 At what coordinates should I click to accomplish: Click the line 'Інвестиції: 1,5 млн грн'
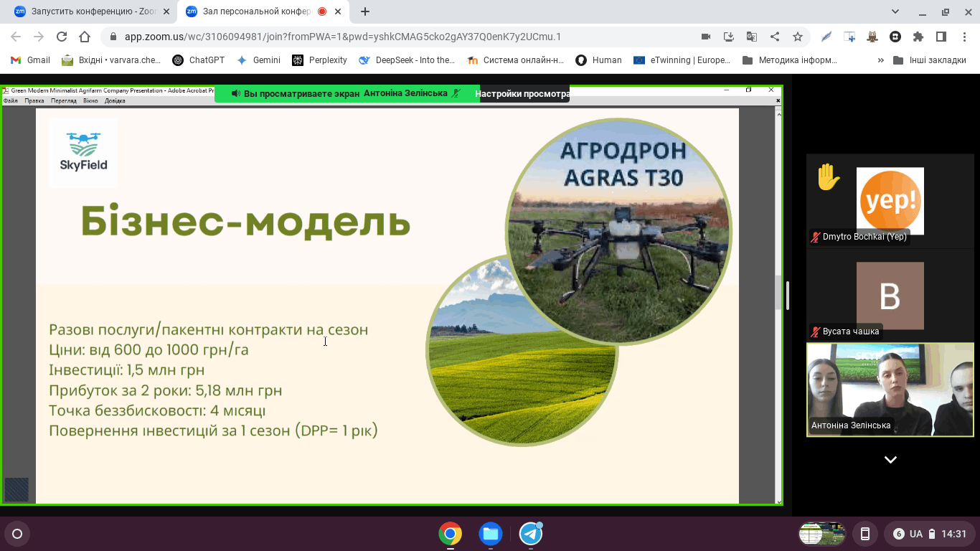tap(127, 370)
